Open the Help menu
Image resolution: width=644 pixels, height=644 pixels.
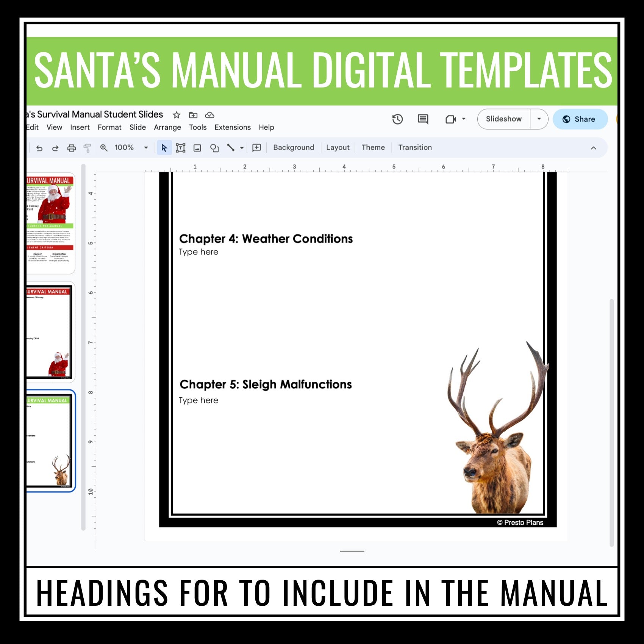[x=266, y=127]
